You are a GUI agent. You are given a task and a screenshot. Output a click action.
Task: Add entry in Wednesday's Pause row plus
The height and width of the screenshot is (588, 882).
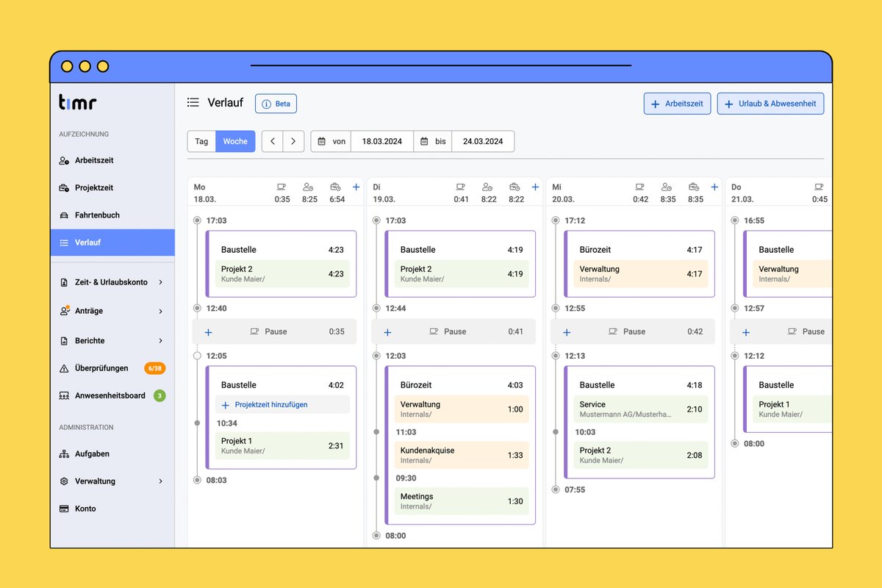pos(567,332)
